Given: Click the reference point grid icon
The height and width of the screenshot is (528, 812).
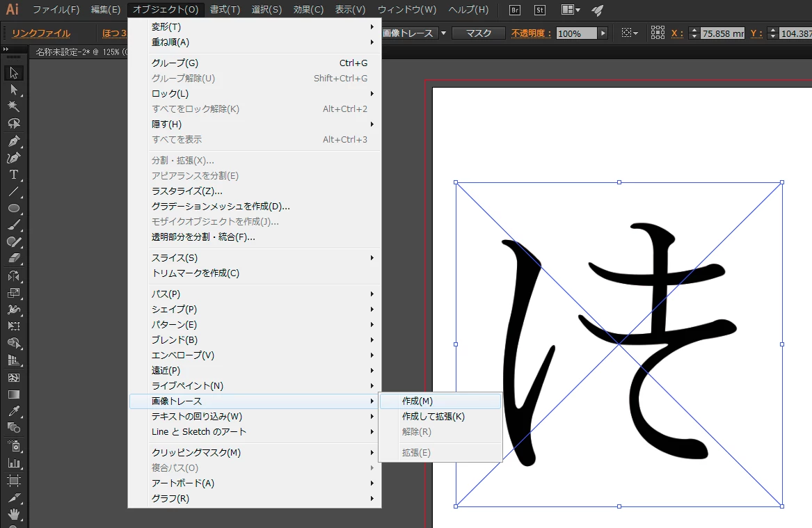Looking at the screenshot, I should 658,33.
